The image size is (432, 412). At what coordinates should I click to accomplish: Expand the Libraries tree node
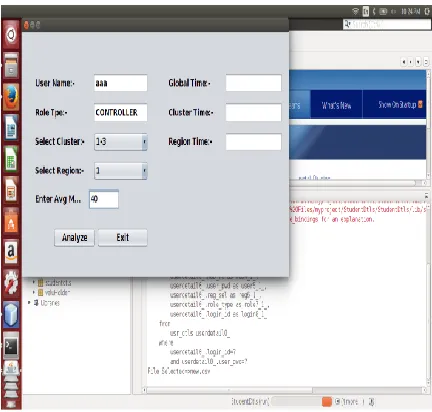point(30,303)
